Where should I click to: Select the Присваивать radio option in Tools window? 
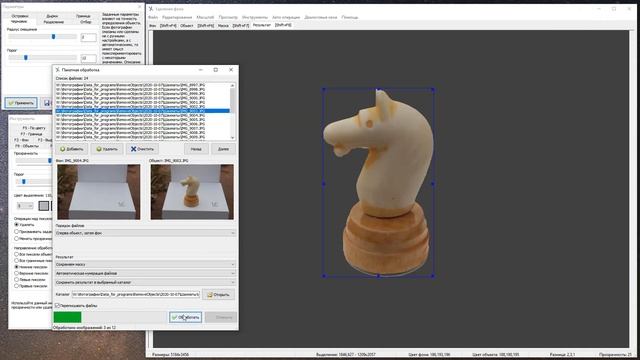(17, 231)
